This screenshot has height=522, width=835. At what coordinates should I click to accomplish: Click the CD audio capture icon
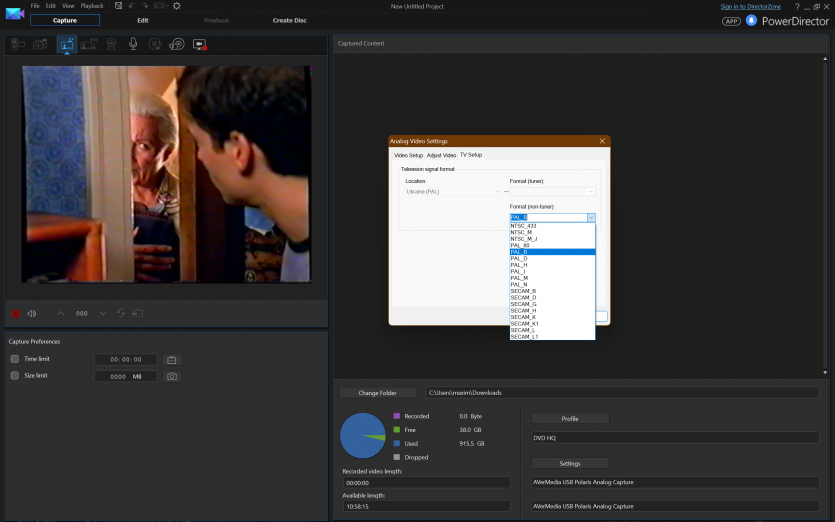(x=155, y=44)
